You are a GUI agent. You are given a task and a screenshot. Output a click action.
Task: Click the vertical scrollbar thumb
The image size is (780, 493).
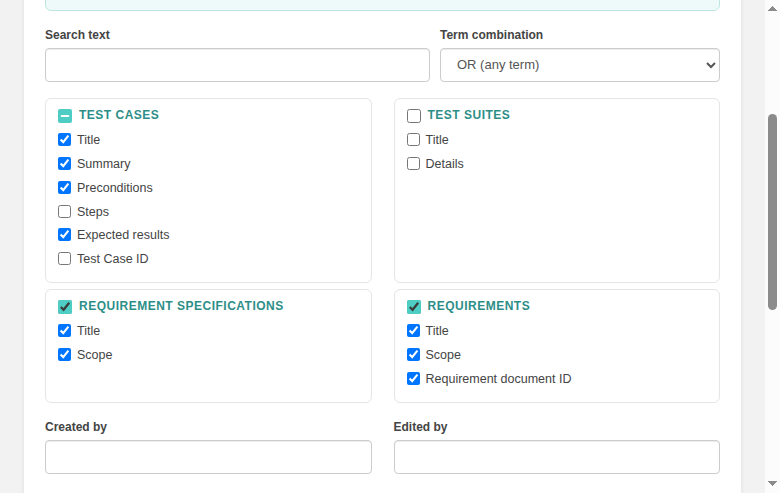772,212
